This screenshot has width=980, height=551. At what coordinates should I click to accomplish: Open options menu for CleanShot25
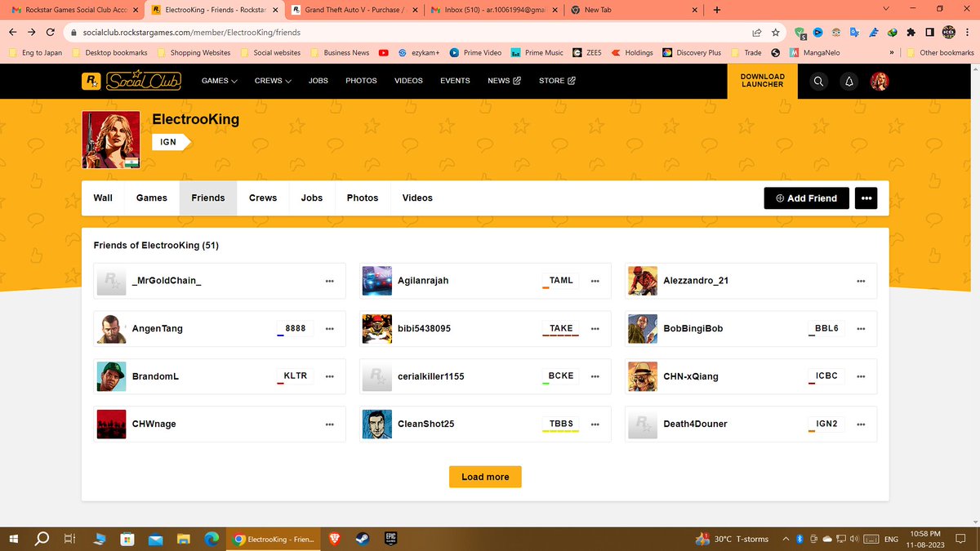pos(595,424)
